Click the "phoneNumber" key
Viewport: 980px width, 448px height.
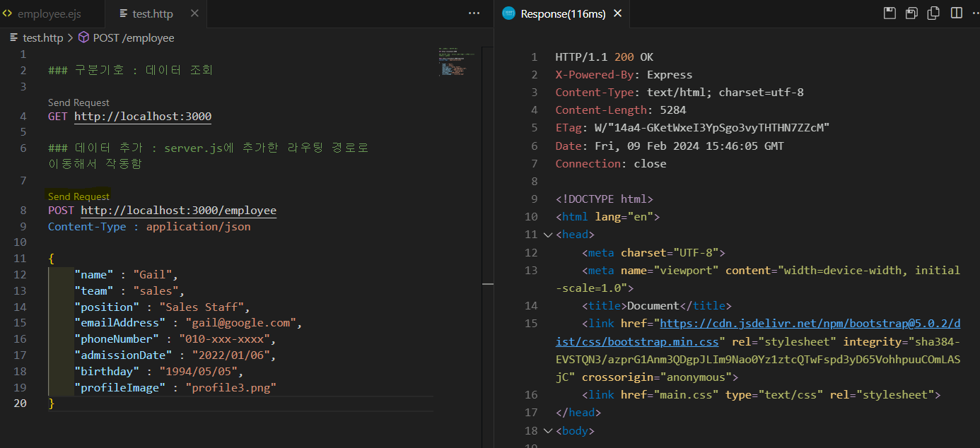[x=117, y=339]
